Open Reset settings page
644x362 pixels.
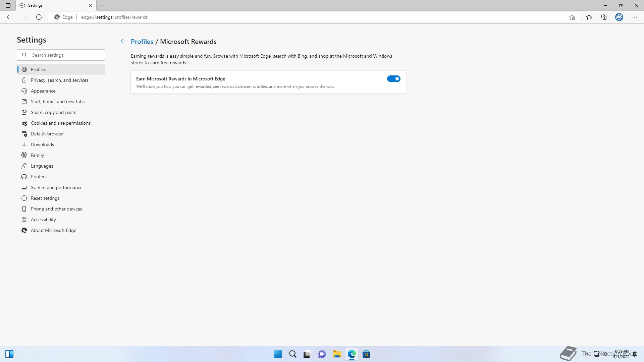[61, 198]
